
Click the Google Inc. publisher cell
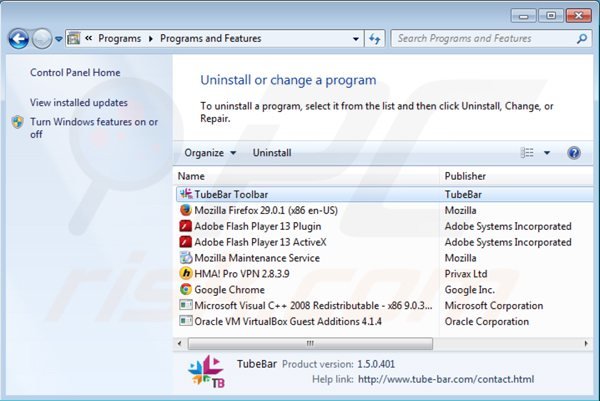tap(470, 290)
